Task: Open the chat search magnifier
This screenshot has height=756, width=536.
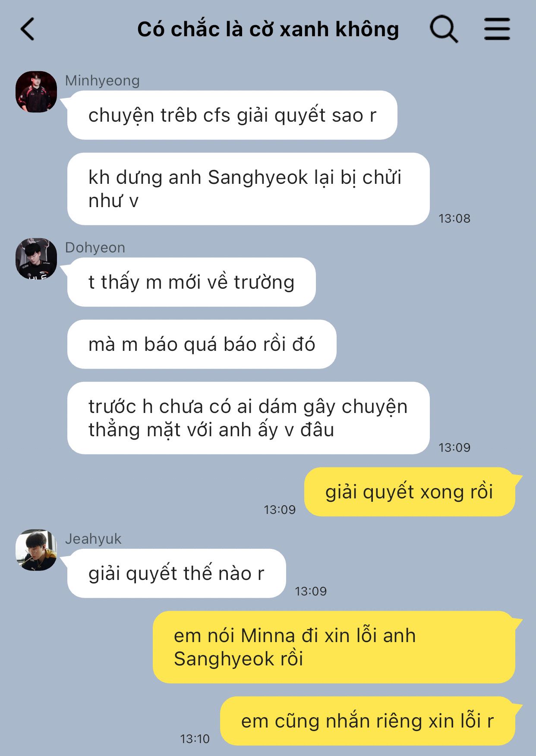Action: [444, 29]
